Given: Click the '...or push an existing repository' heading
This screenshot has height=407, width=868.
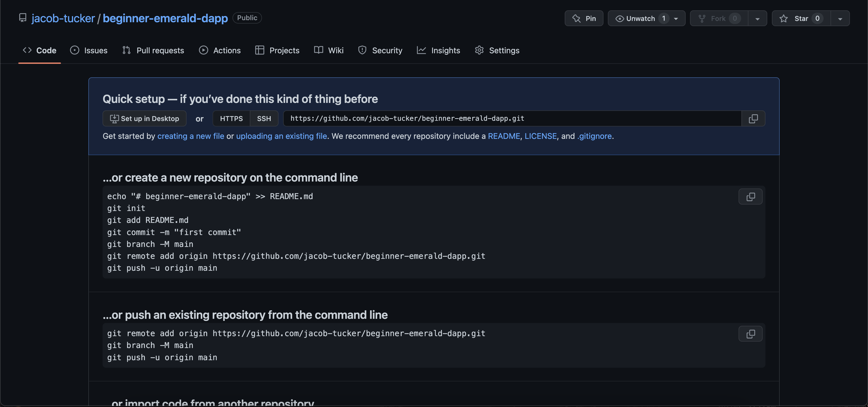Looking at the screenshot, I should click(245, 315).
